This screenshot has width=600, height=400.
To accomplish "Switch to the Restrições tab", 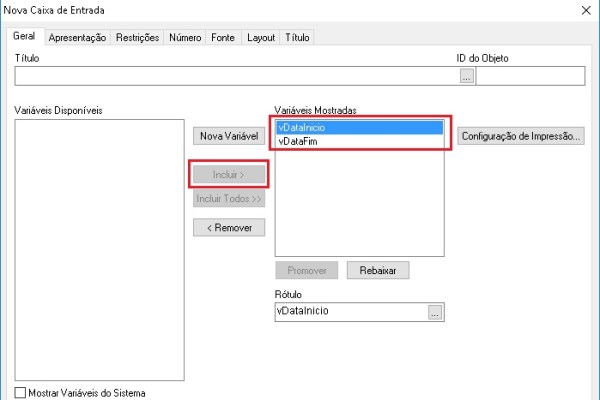I will pyautogui.click(x=137, y=37).
